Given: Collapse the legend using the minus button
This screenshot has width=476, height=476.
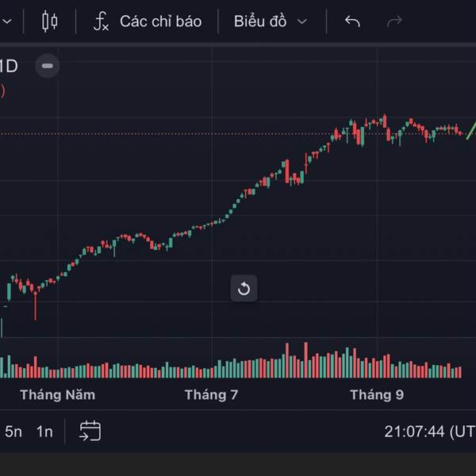Looking at the screenshot, I should [47, 66].
